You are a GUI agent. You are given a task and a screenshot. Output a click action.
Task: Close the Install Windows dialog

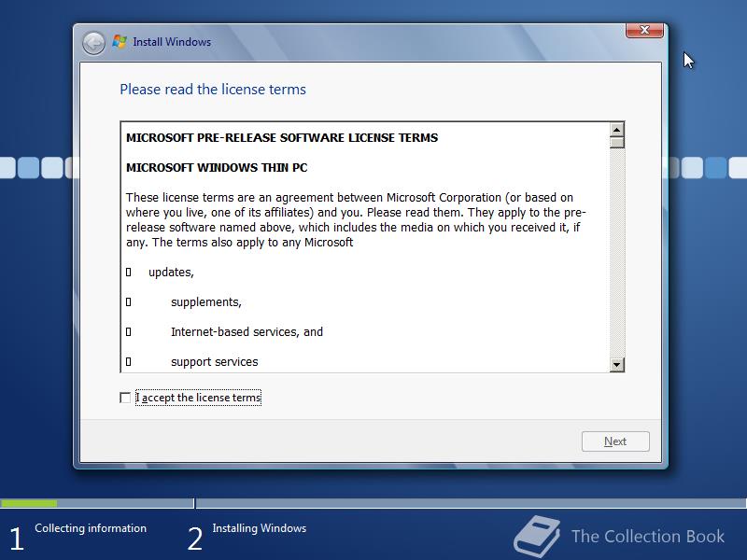tap(644, 30)
